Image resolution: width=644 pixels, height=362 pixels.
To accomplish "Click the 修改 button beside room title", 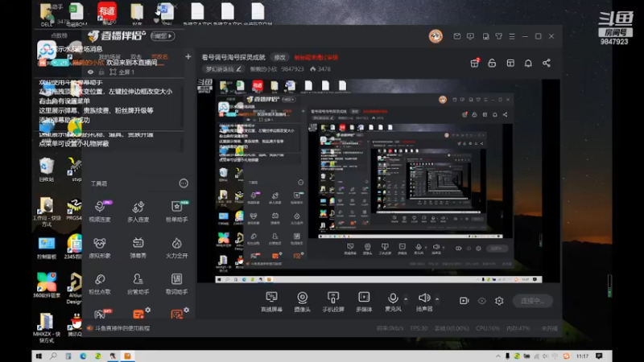I will (279, 57).
